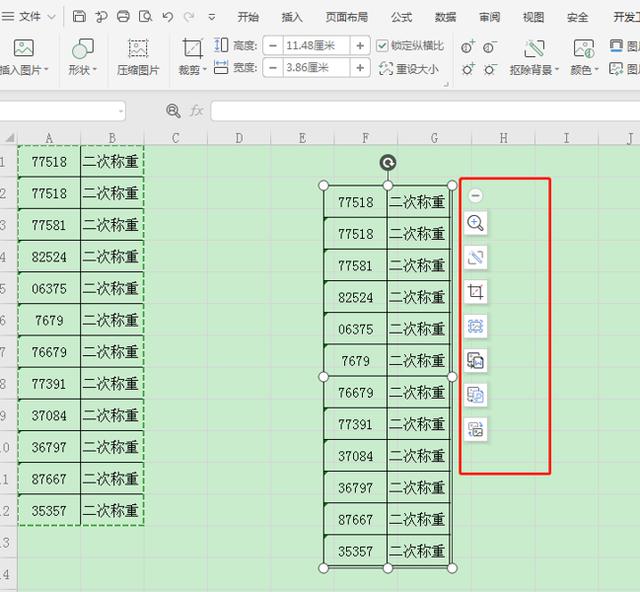Click the magnifier icon beside fx
This screenshot has height=592, width=640.
coord(173,111)
